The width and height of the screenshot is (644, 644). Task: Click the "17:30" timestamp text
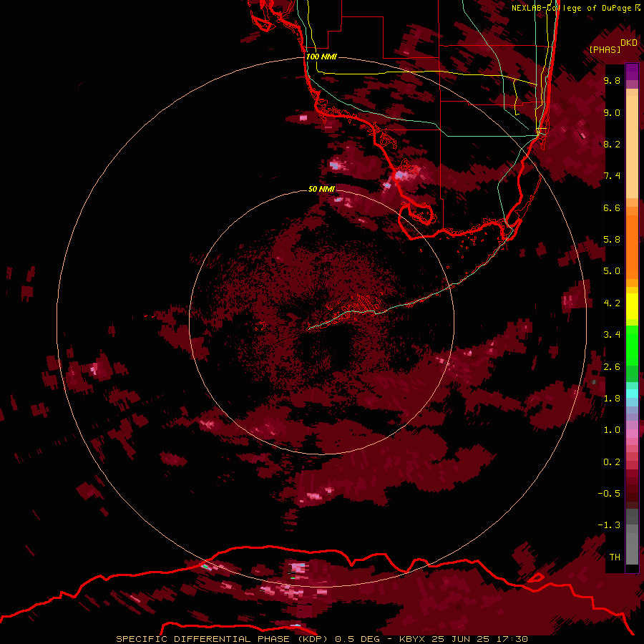pos(512,639)
